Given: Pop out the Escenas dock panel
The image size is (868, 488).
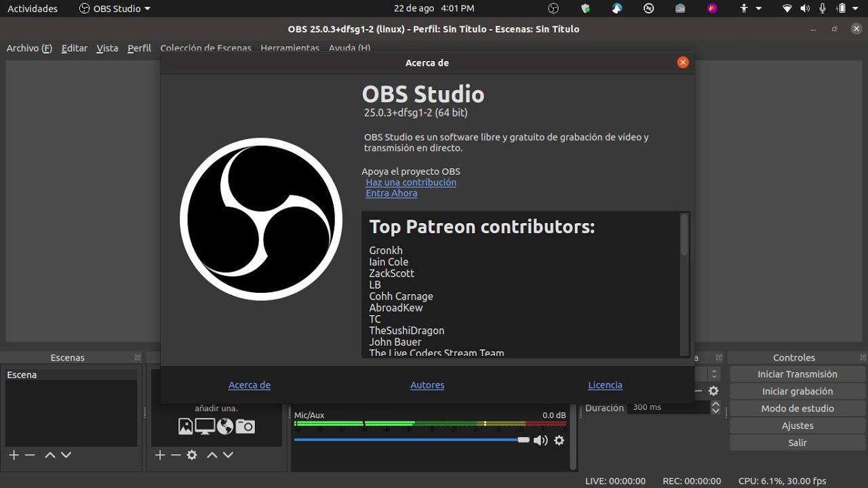Looking at the screenshot, I should pyautogui.click(x=138, y=358).
